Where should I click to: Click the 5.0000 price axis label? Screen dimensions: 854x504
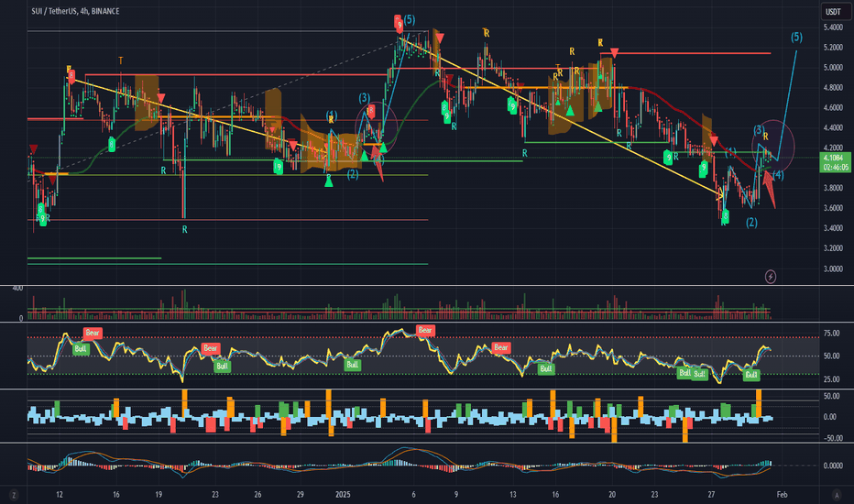833,68
